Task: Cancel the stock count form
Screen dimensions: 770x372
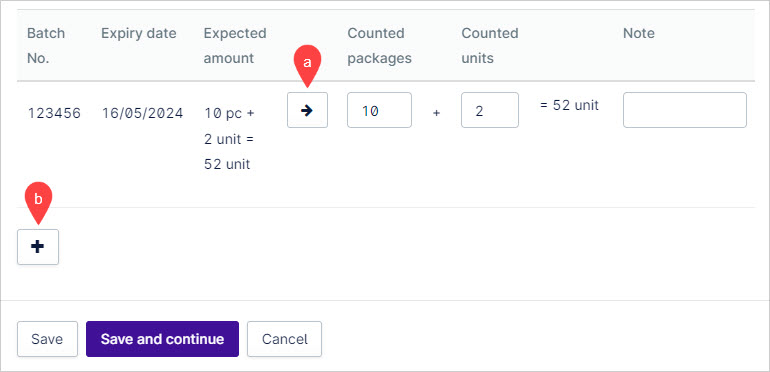Action: pyautogui.click(x=284, y=339)
